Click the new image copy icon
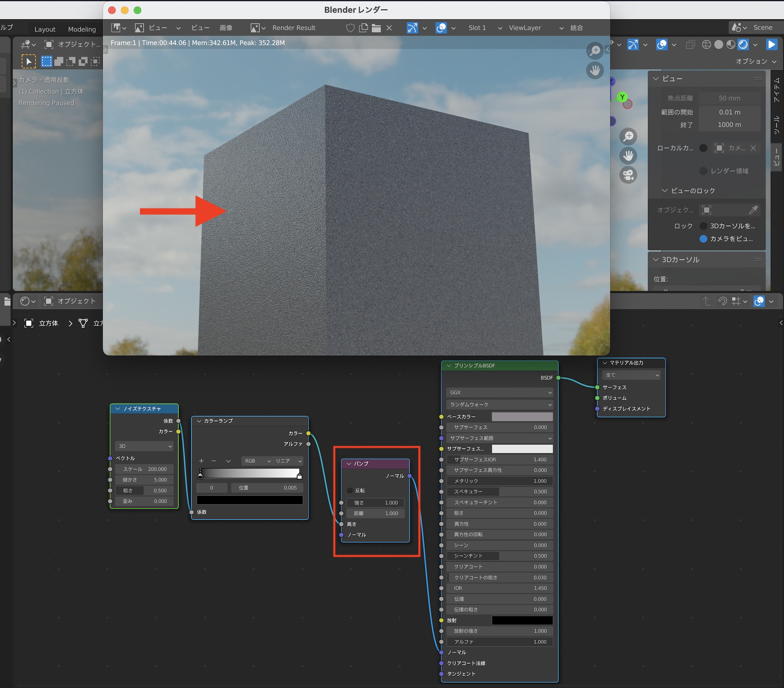This screenshot has height=688, width=784. pyautogui.click(x=363, y=28)
